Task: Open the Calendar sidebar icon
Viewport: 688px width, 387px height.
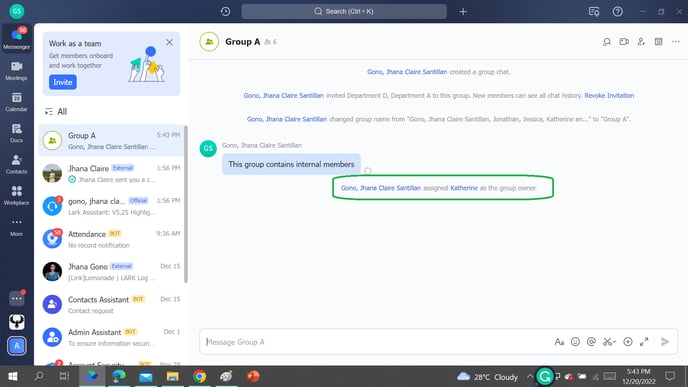Action: point(17,101)
